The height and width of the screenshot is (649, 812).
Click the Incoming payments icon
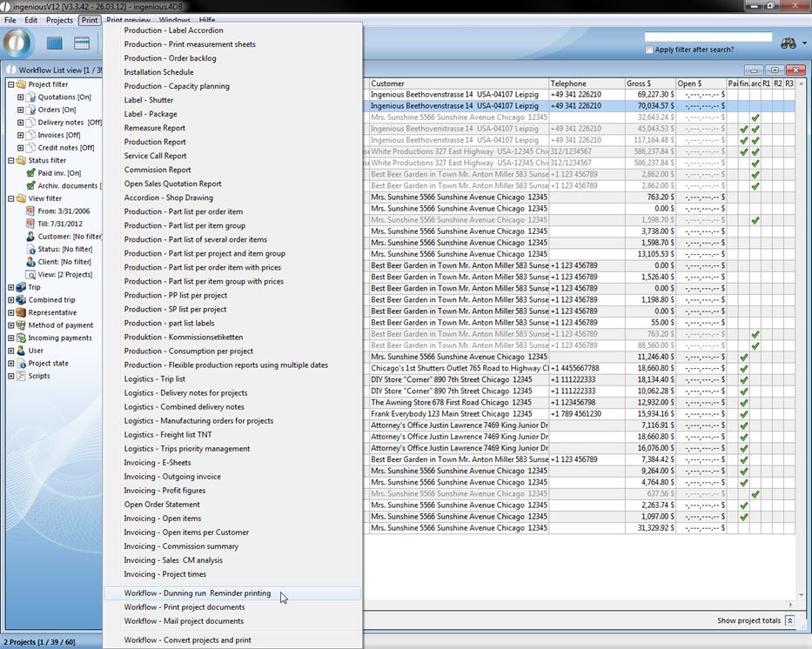(x=21, y=338)
